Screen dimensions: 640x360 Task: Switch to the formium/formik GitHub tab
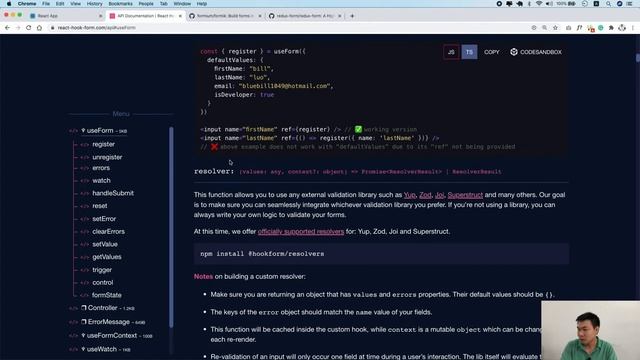[x=224, y=16]
